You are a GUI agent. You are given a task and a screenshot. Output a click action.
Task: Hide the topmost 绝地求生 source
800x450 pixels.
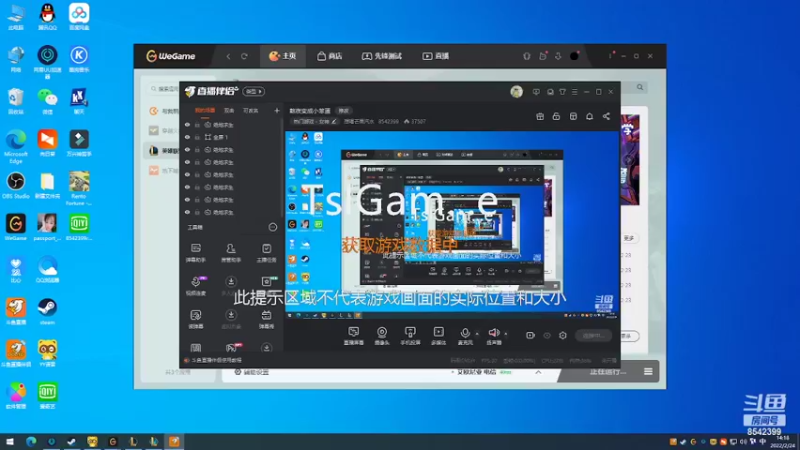pyautogui.click(x=187, y=124)
